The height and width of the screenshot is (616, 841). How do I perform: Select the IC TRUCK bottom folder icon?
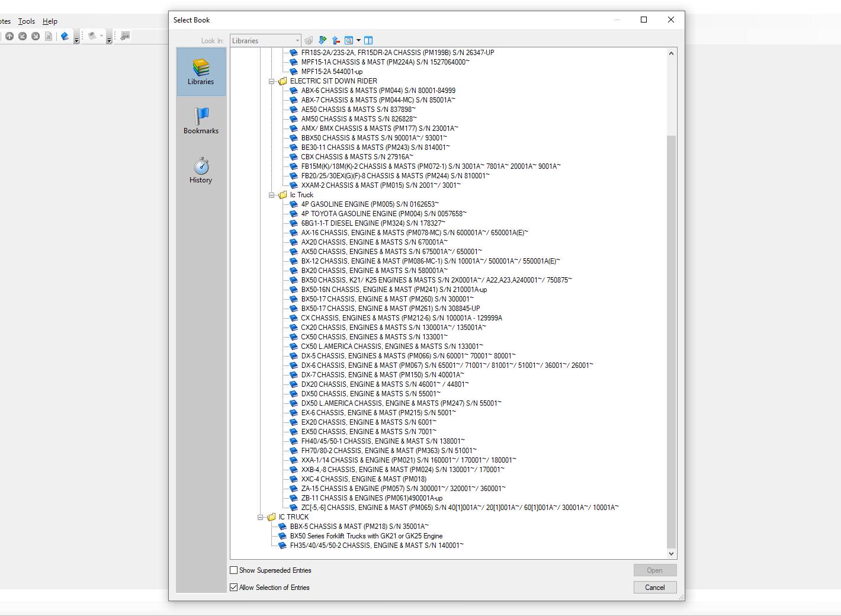click(271, 517)
